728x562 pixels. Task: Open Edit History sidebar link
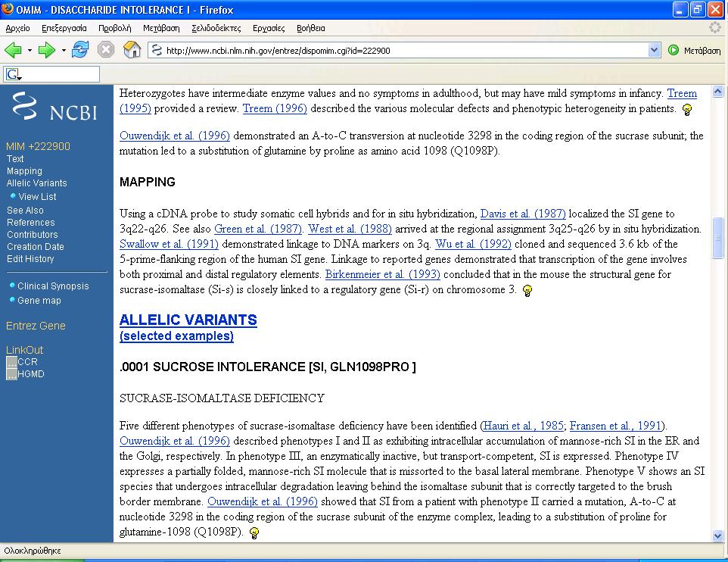[x=30, y=258]
